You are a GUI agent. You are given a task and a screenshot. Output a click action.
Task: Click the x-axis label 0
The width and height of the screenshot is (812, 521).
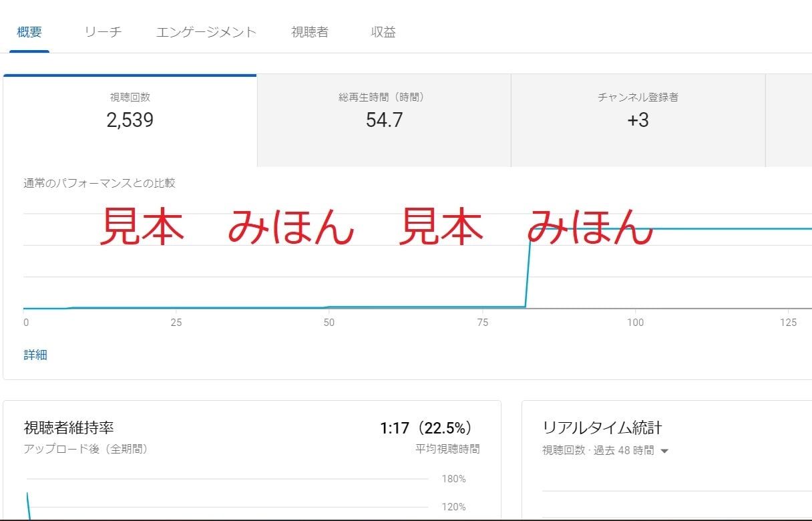(x=26, y=323)
